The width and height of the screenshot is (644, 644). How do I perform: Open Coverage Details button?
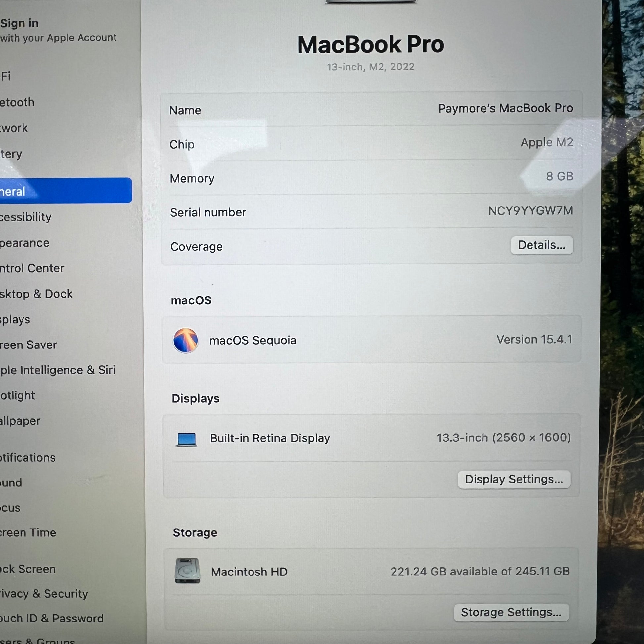point(542,245)
